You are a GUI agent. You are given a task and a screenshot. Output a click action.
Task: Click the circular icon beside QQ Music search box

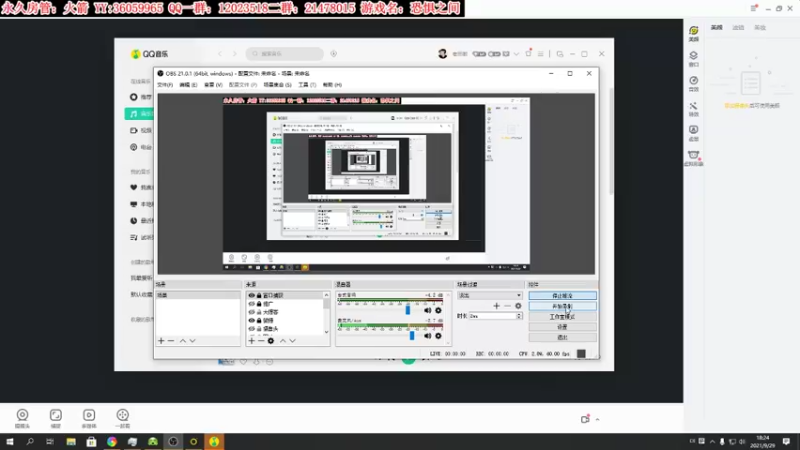334,54
